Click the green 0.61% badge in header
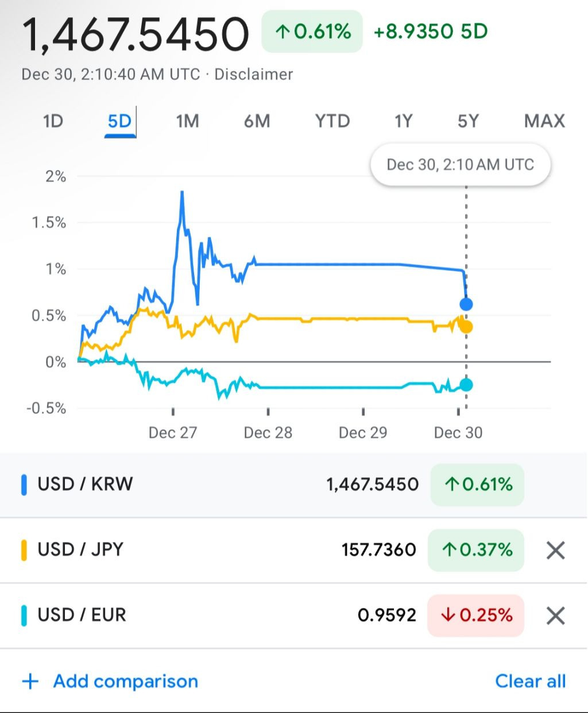 (312, 32)
